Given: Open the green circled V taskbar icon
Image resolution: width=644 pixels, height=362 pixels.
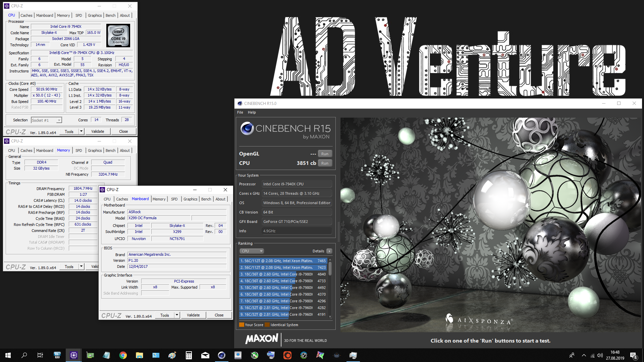Looking at the screenshot, I should 304,355.
